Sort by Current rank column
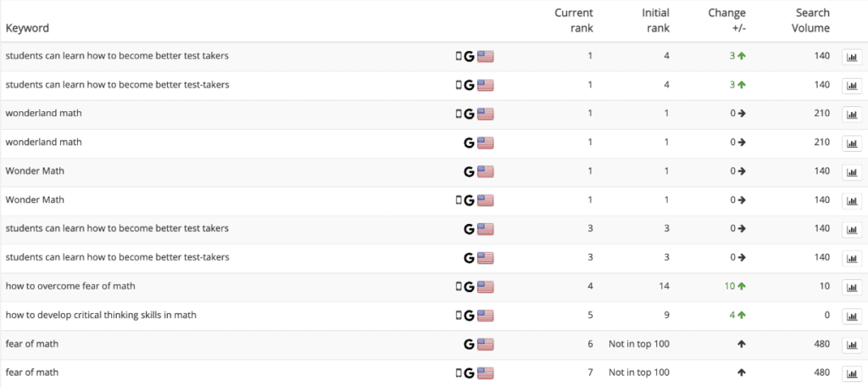 (x=574, y=20)
